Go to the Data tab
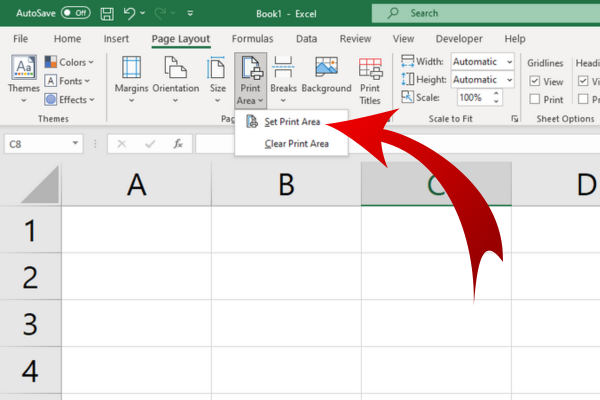This screenshot has height=400, width=600. coord(307,39)
